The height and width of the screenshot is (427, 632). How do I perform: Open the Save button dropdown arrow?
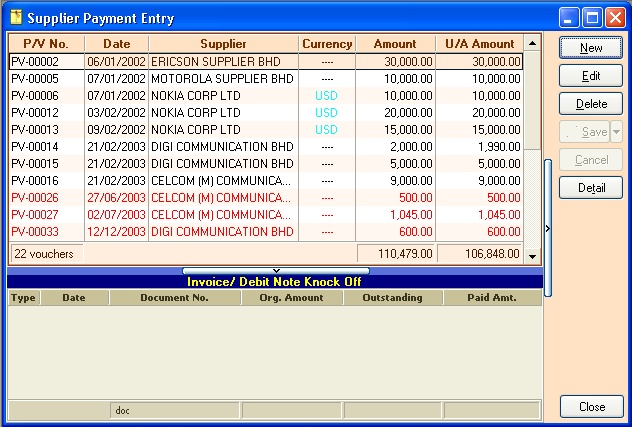[616, 131]
